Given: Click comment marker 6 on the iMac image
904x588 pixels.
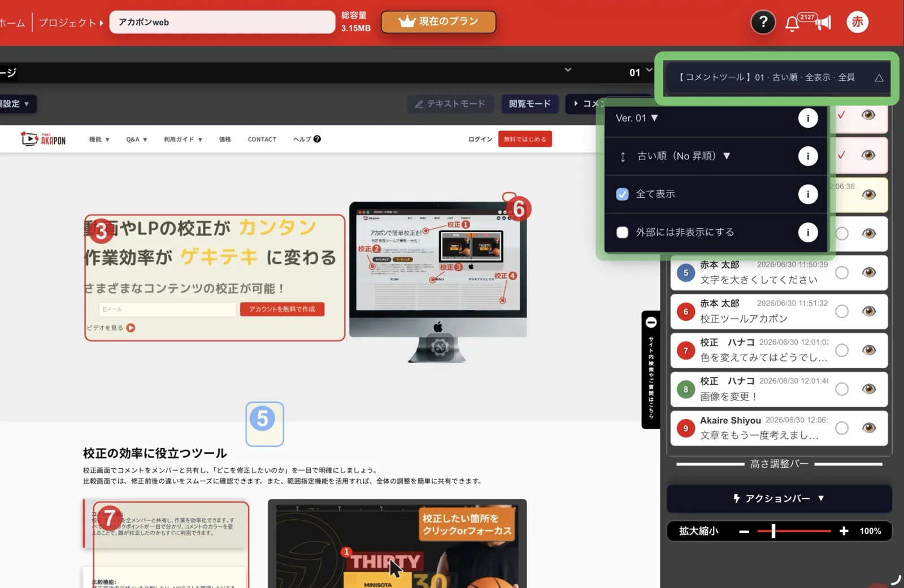Looking at the screenshot, I should pyautogui.click(x=519, y=209).
